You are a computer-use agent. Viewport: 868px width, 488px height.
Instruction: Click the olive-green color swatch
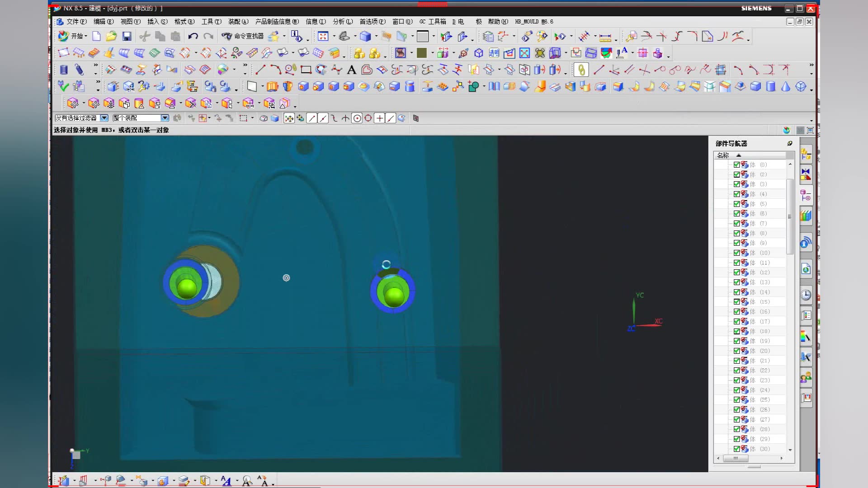tap(422, 53)
